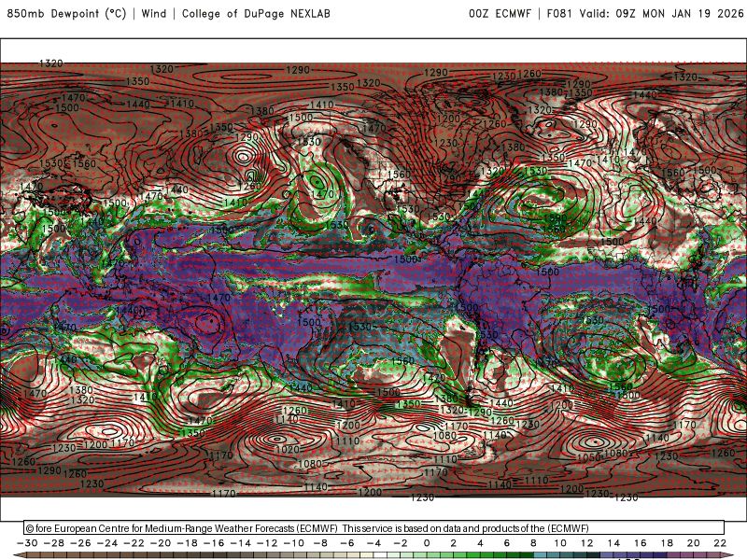Screen dimensions: 747x560
Task: Click the '2' legend value
Action: 454,543
